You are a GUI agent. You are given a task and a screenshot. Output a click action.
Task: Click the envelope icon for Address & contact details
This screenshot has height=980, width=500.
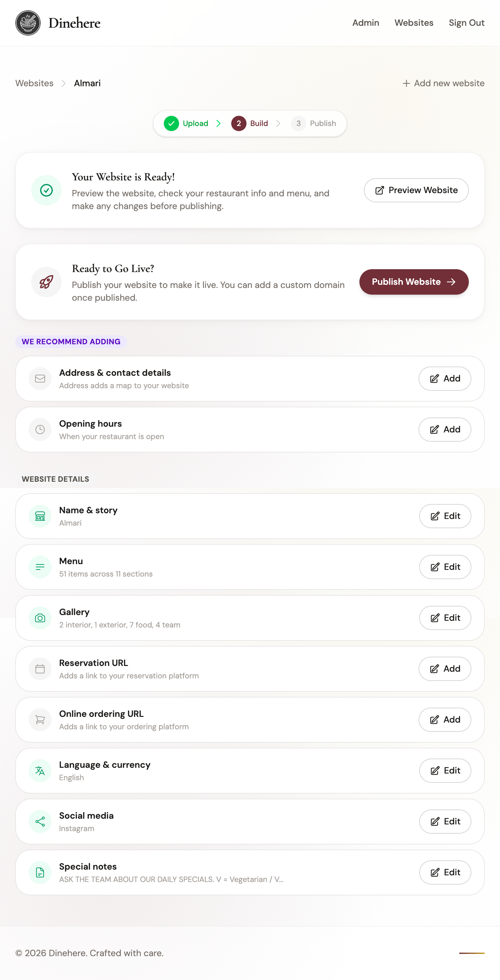pos(39,379)
